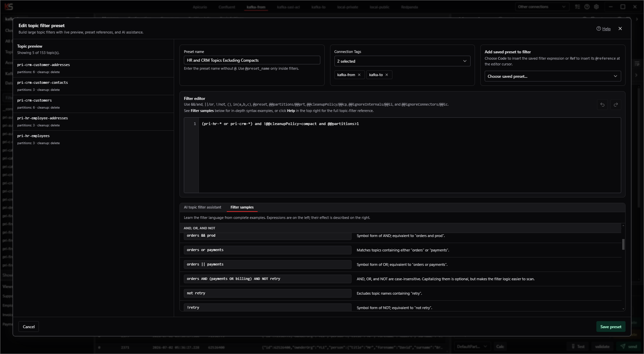Image resolution: width=644 pixels, height=354 pixels.
Task: Switch to the AI topic filter assistant tab
Action: tap(202, 207)
